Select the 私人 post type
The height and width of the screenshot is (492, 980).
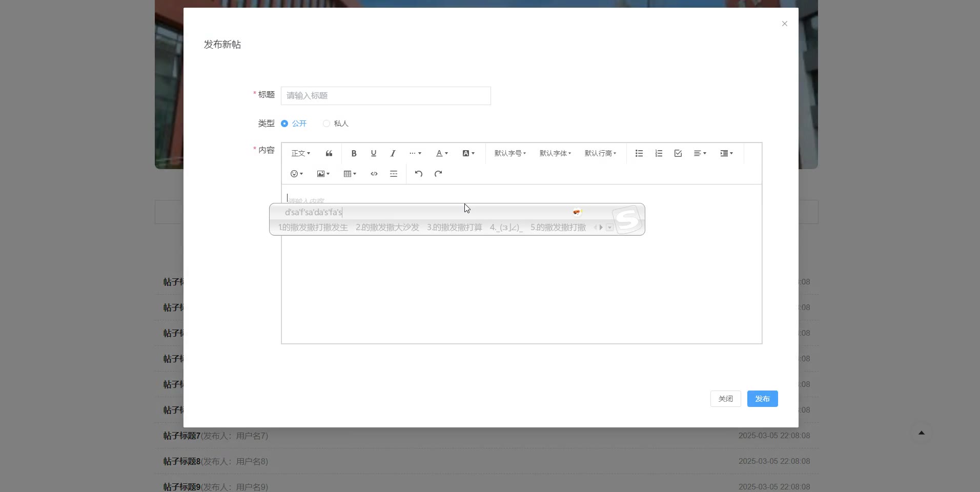tap(336, 124)
